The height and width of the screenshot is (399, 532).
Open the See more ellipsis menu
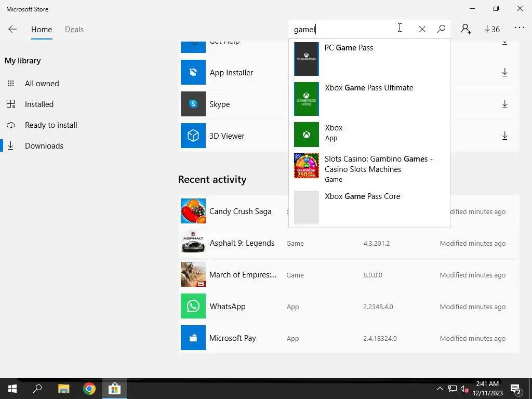[x=520, y=28]
